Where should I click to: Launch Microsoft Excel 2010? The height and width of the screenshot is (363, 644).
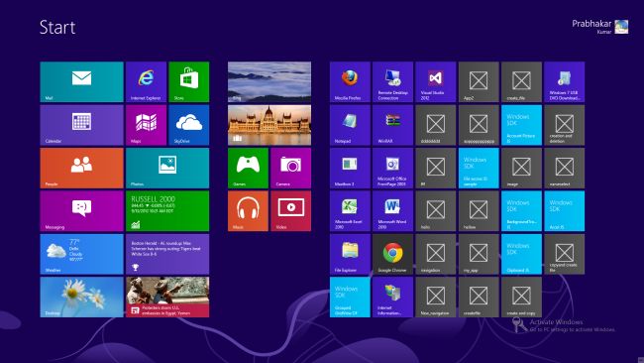350,211
